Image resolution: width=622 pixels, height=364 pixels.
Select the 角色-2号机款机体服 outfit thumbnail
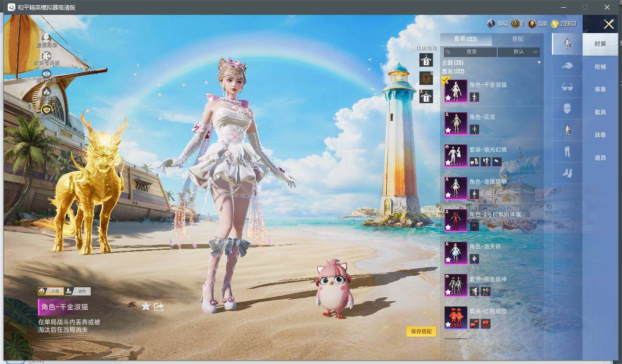tap(455, 221)
